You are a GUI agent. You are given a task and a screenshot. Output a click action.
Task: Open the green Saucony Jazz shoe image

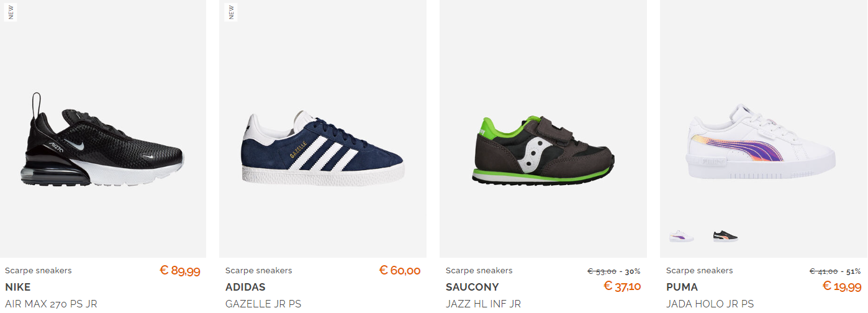[x=543, y=150]
